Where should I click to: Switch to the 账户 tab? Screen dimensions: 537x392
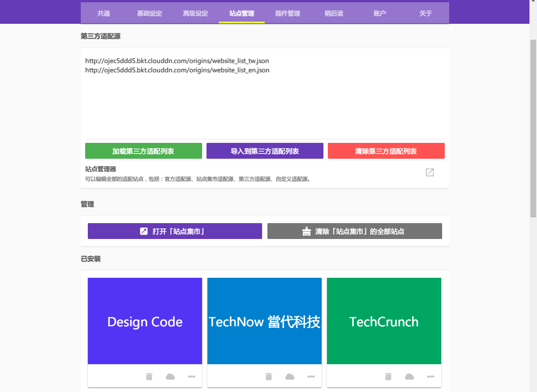coord(379,13)
